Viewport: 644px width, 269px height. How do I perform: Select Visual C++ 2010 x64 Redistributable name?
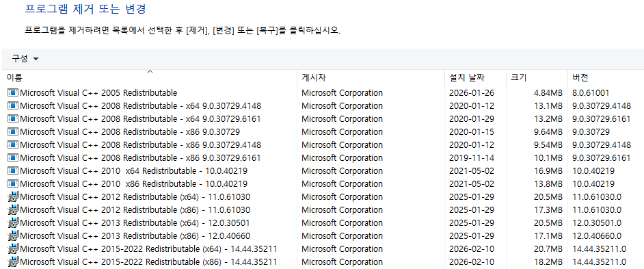133,170
